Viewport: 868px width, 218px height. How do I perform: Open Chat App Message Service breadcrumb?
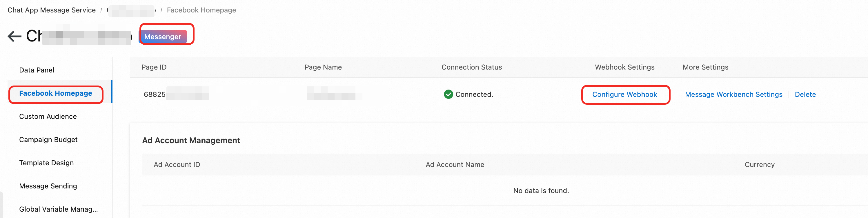tap(52, 10)
